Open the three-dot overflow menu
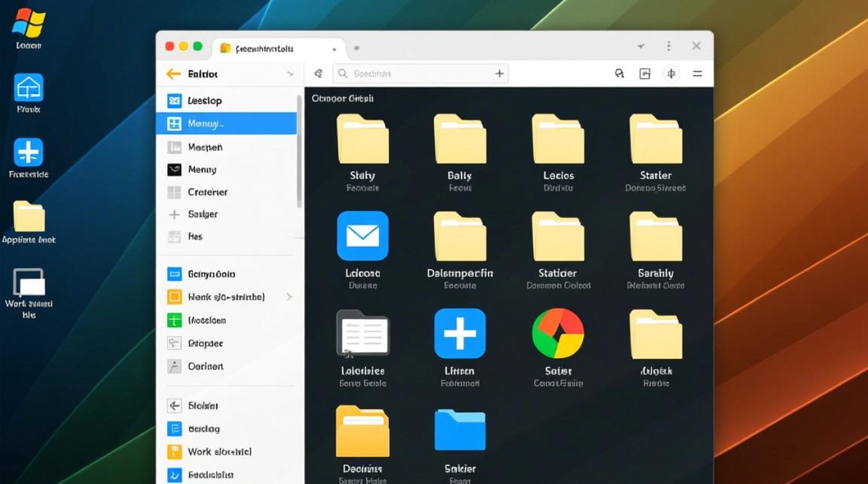The height and width of the screenshot is (484, 868). click(669, 46)
